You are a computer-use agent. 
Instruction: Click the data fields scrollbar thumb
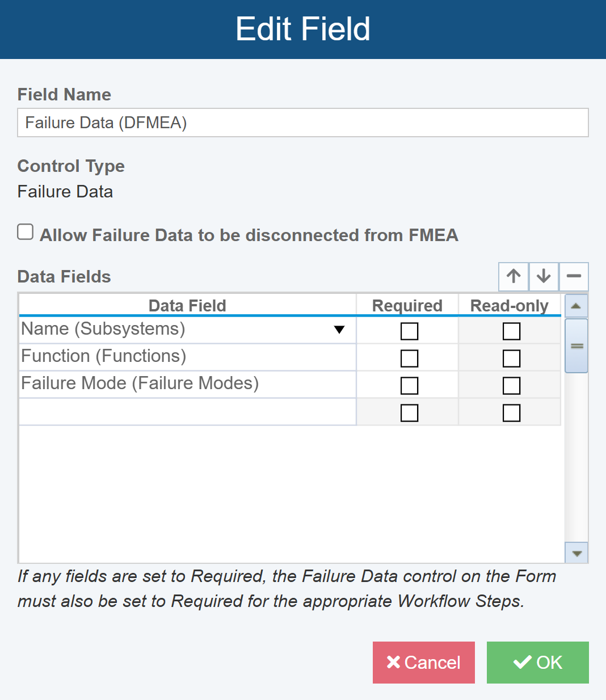coord(576,345)
